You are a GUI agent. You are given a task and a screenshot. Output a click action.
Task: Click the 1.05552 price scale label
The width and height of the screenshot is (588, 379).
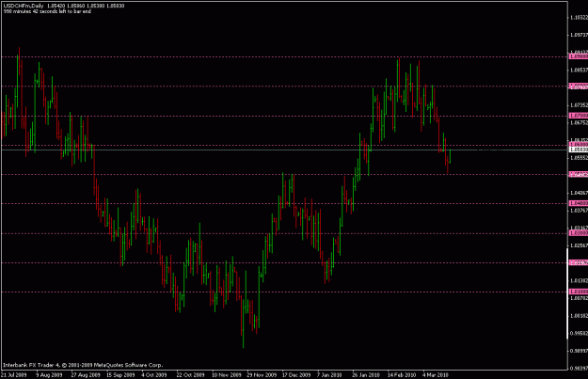[579, 157]
